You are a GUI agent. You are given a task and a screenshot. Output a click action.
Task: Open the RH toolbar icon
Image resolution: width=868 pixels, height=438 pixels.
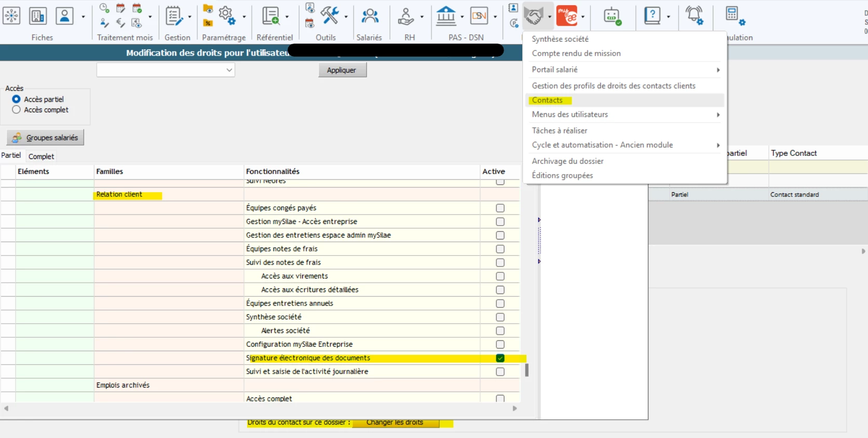[x=405, y=17]
